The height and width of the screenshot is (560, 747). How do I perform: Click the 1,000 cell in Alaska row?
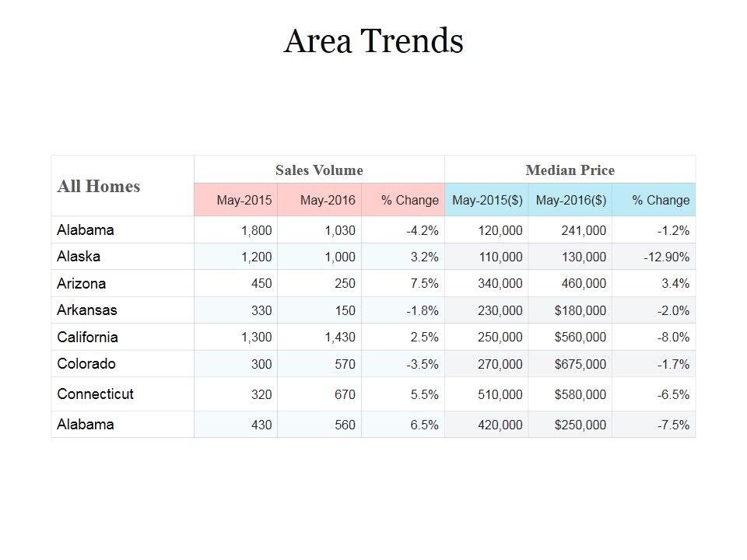coord(319,257)
